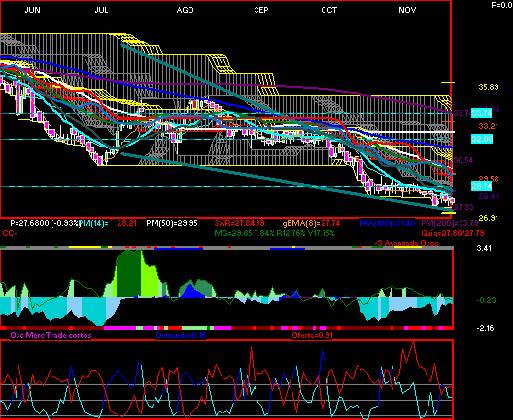Click the Oferta=0.31 label

[x=312, y=335]
